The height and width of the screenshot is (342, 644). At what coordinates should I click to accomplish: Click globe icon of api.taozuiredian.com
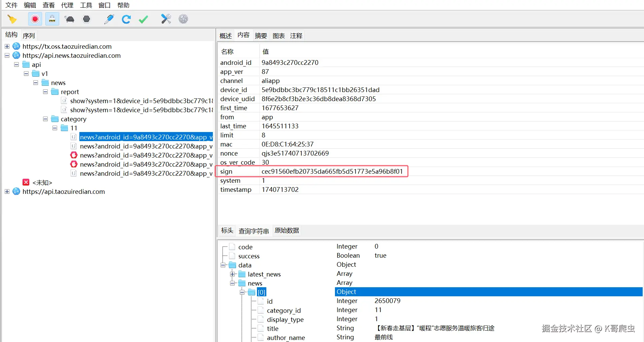tap(16, 191)
